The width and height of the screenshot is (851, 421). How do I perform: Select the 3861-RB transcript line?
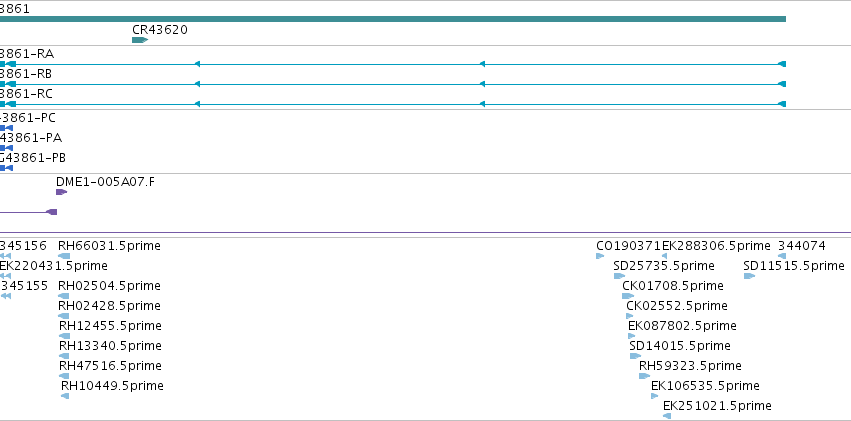click(393, 84)
